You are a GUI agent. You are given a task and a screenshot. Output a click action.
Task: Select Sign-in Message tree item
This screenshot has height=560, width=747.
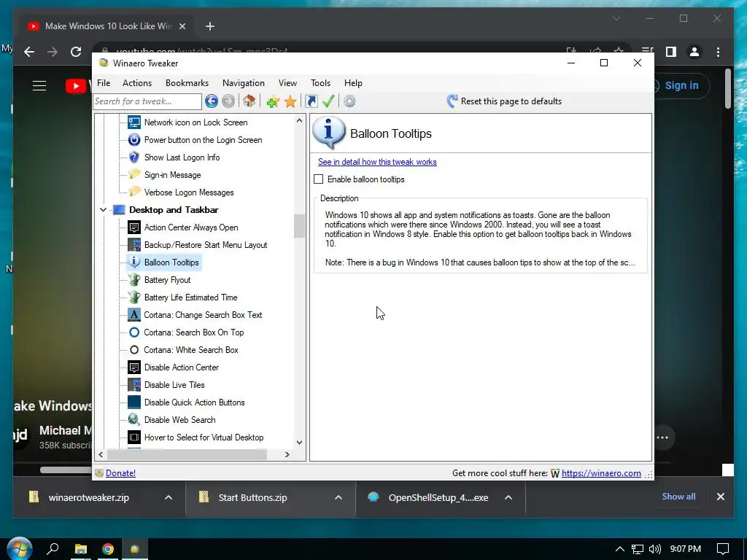pyautogui.click(x=172, y=175)
